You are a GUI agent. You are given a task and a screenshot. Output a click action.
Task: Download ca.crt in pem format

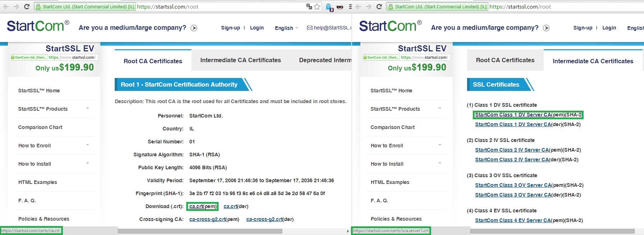tap(202, 206)
